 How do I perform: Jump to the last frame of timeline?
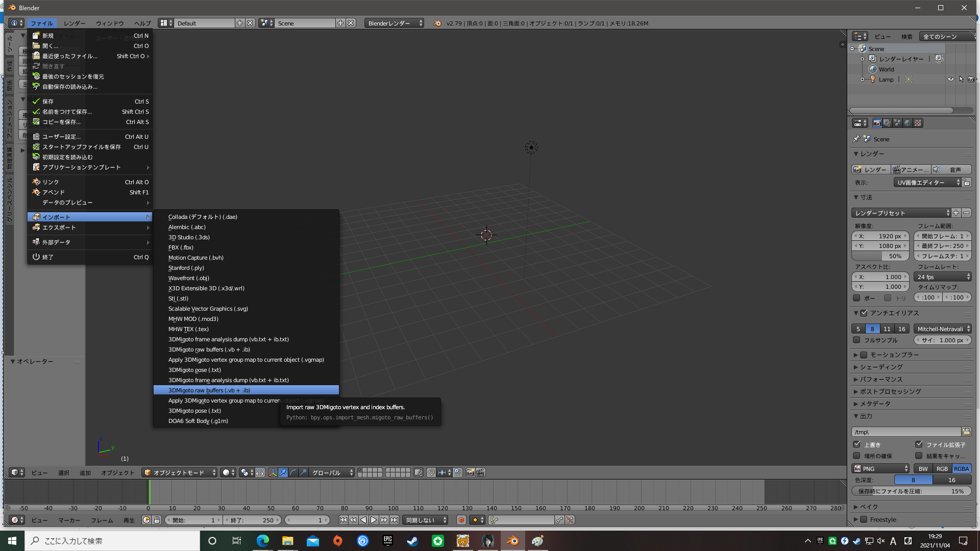(x=394, y=520)
